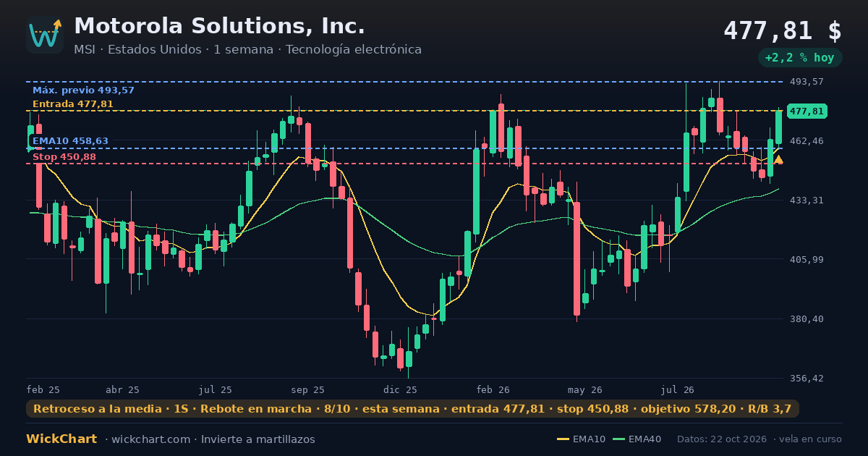Image resolution: width=868 pixels, height=456 pixels.
Task: Click the Máx. previo 493,57 label
Action: (x=83, y=90)
